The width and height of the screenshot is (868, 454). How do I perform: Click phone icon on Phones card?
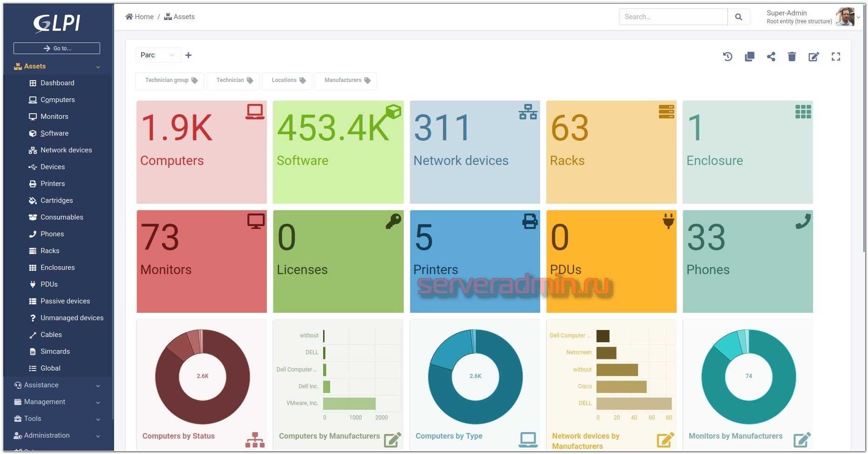coord(803,221)
